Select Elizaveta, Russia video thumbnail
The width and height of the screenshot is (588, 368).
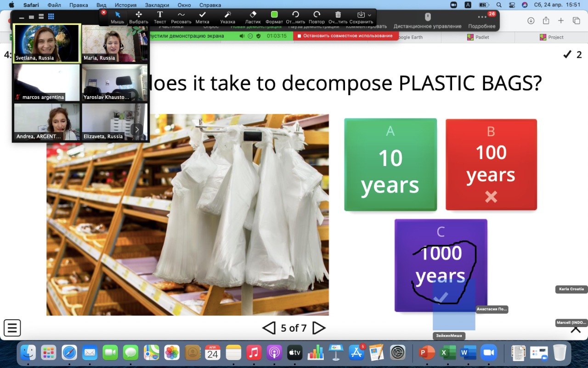[114, 122]
